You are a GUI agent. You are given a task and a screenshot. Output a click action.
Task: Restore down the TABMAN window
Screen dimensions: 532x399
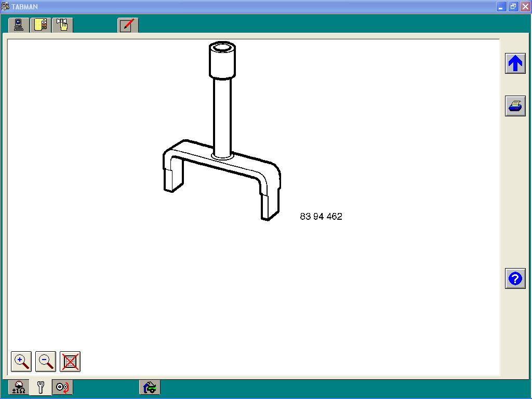513,7
